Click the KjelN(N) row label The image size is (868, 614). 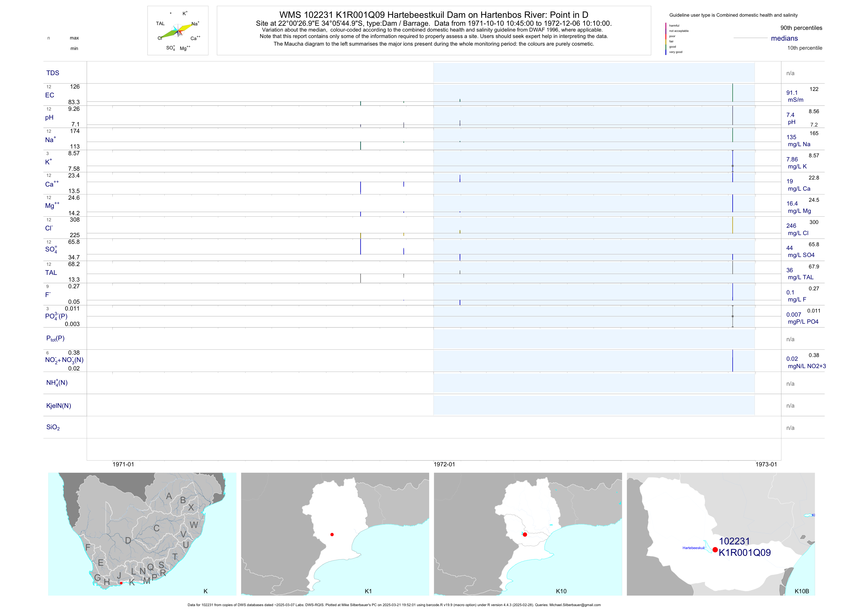(x=58, y=406)
